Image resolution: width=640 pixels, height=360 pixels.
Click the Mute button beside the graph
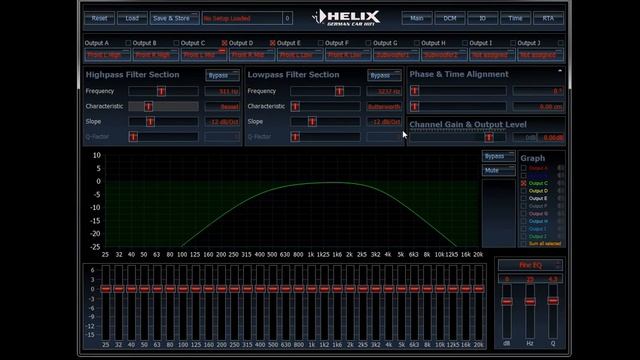pos(499,170)
